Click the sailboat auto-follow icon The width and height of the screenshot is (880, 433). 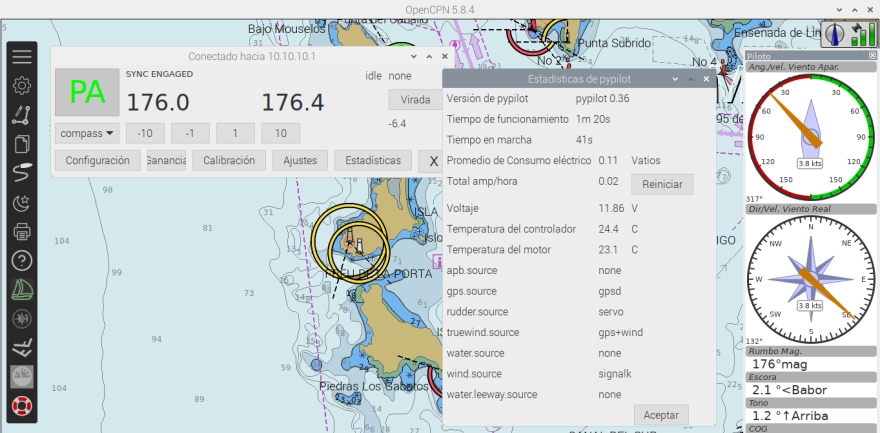pos(21,290)
